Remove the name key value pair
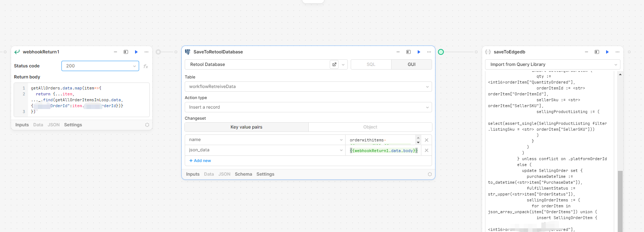Viewport: 644px width, 232px height. tap(427, 140)
